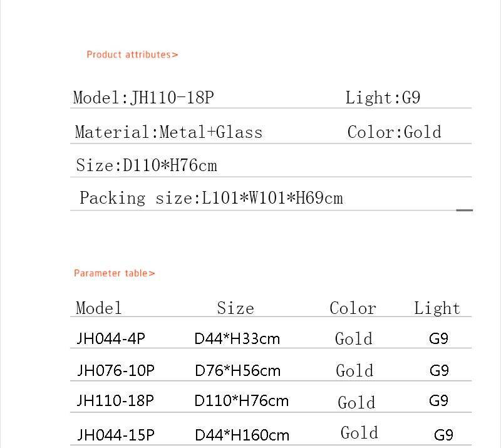Viewport: 501px width, 448px height.
Task: Click the D44*H160cm size cell
Action: [x=242, y=434]
